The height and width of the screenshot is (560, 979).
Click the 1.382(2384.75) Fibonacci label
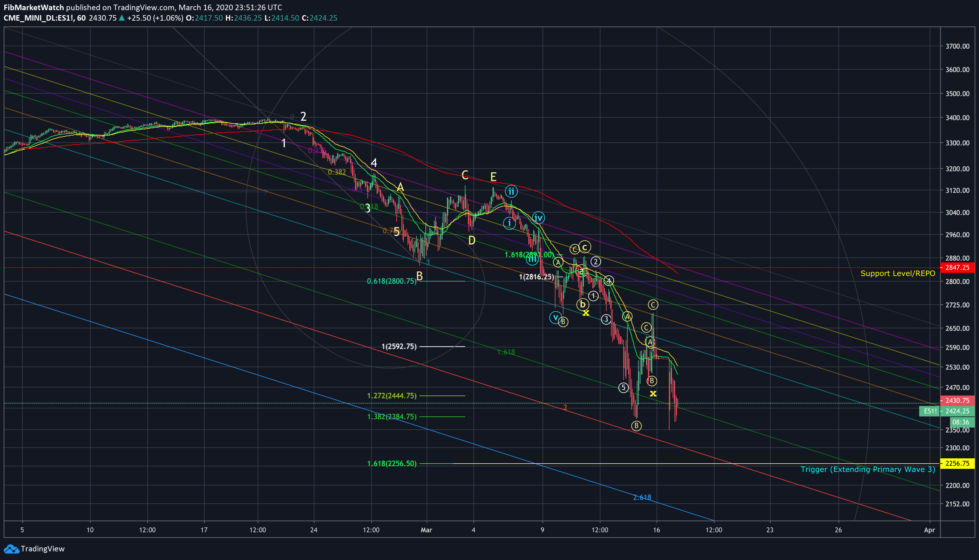click(x=391, y=417)
